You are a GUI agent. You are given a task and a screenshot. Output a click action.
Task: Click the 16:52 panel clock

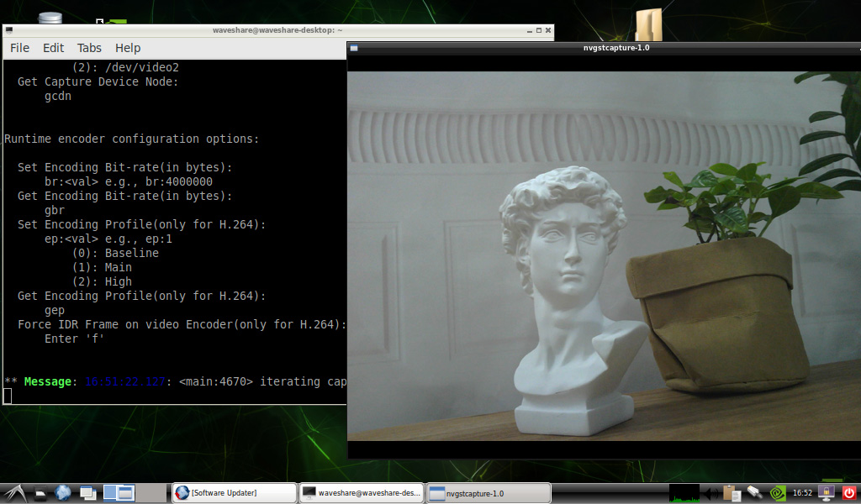[802, 493]
